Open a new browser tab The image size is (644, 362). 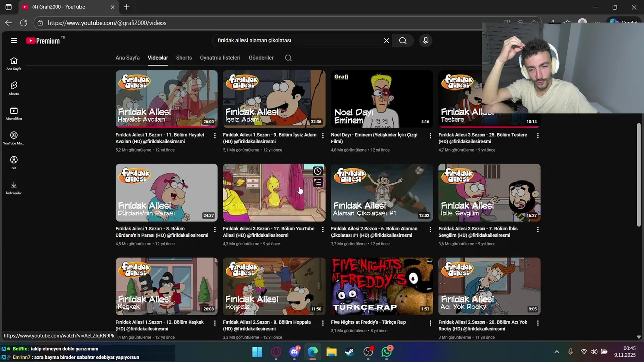[x=126, y=7]
